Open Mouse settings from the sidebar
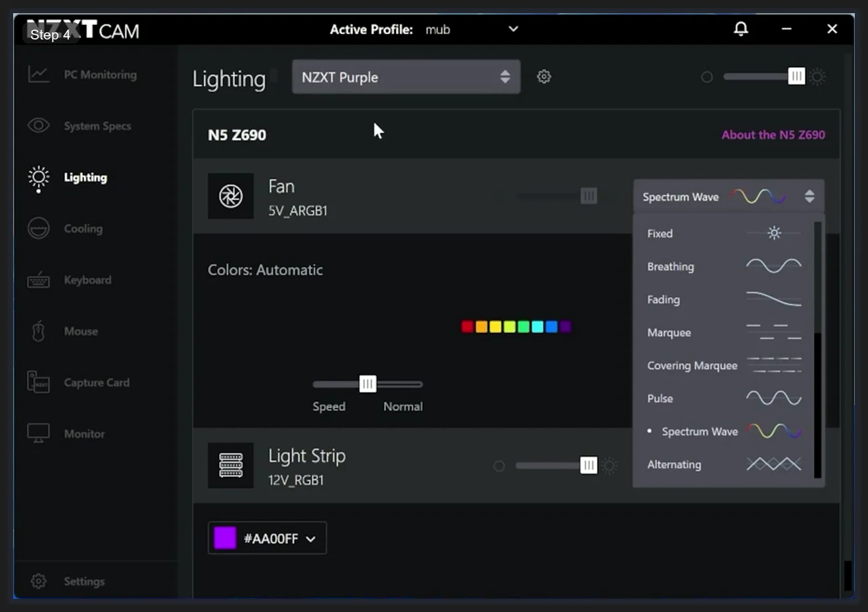868x612 pixels. point(80,331)
